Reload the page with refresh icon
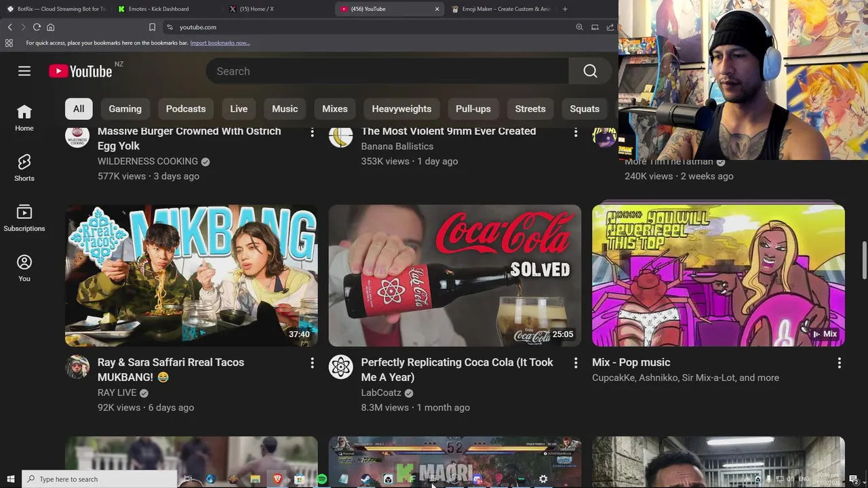 [37, 27]
